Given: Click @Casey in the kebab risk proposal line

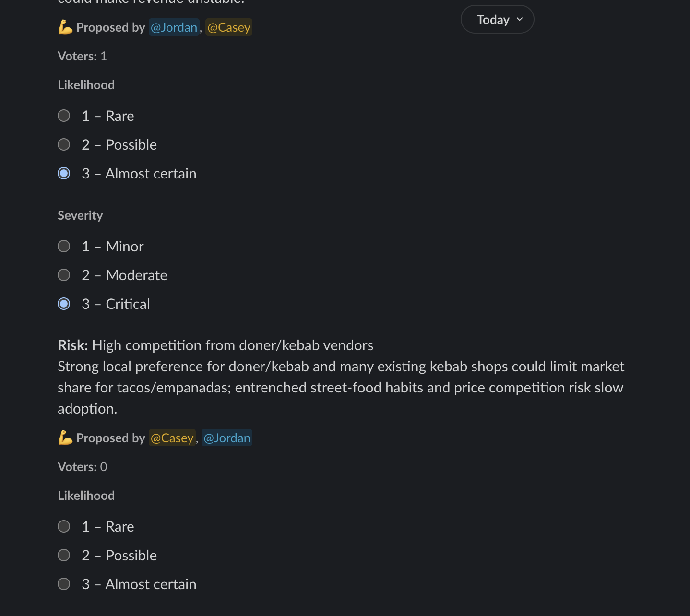Looking at the screenshot, I should tap(172, 438).
